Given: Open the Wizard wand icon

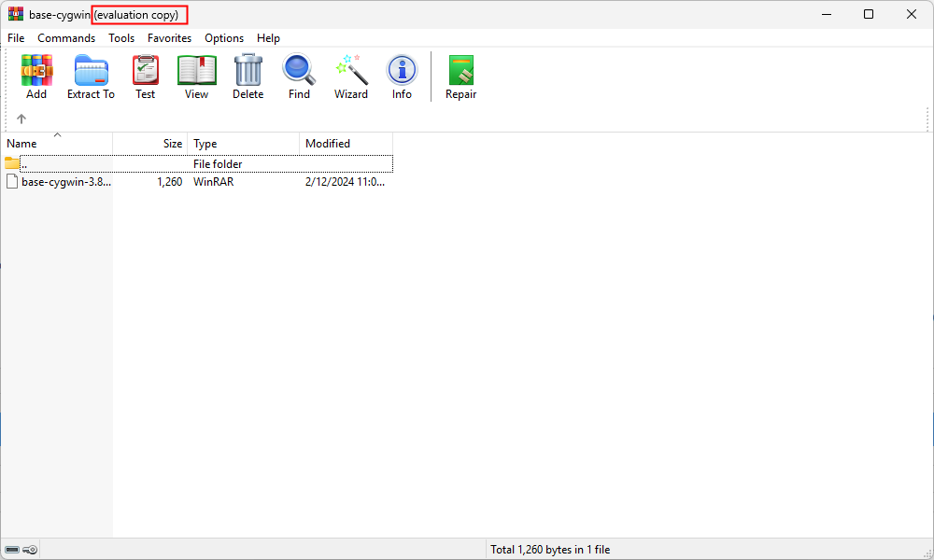Looking at the screenshot, I should coord(351,70).
